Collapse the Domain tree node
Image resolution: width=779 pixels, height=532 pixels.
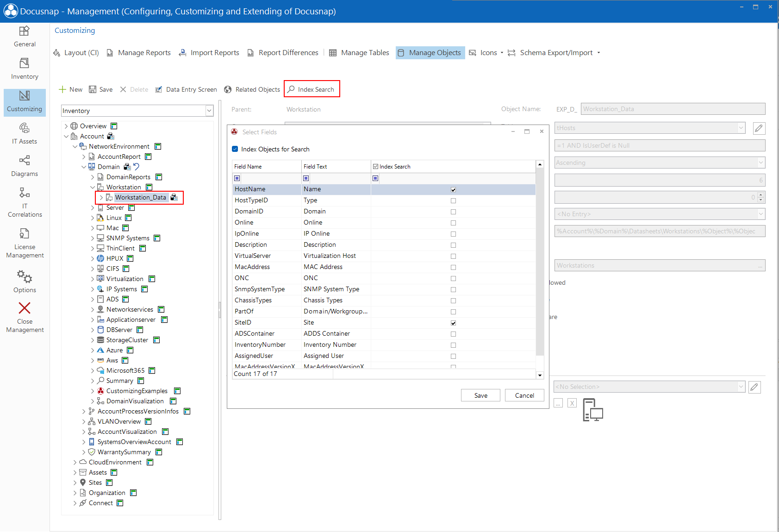click(x=84, y=167)
